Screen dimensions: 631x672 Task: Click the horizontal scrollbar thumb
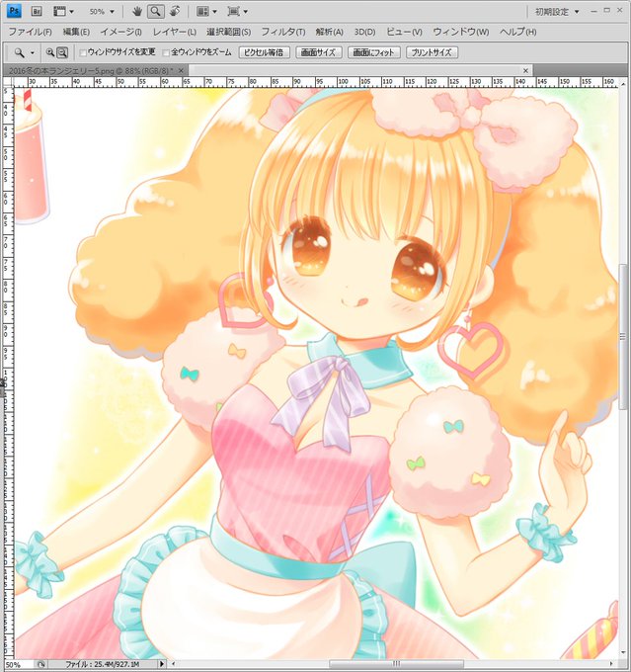(396, 664)
